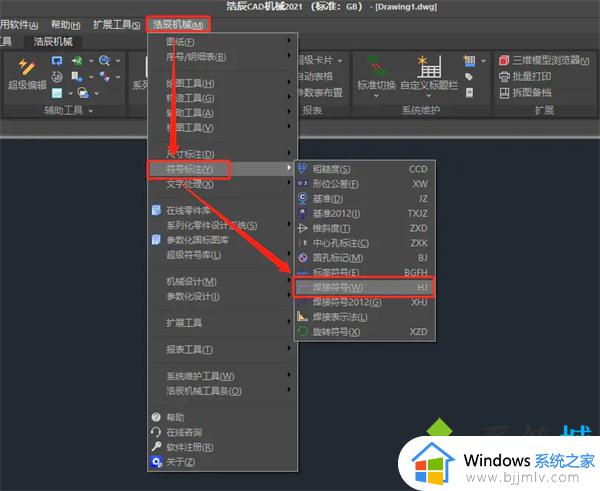The height and width of the screenshot is (491, 600).
Task: Expand dropdown beside the blue striped icon
Action: coord(483,61)
